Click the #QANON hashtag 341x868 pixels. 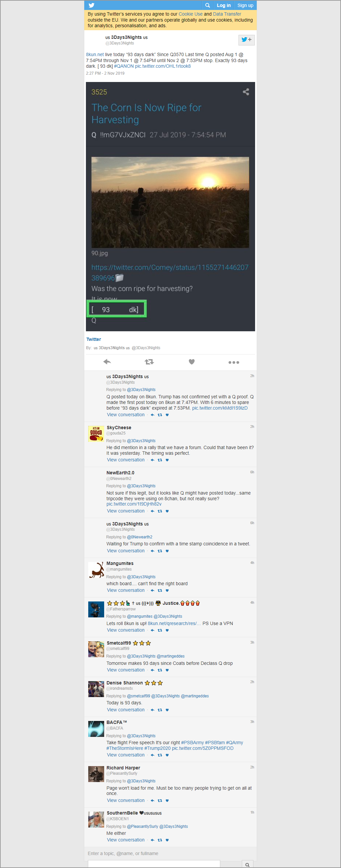(123, 66)
